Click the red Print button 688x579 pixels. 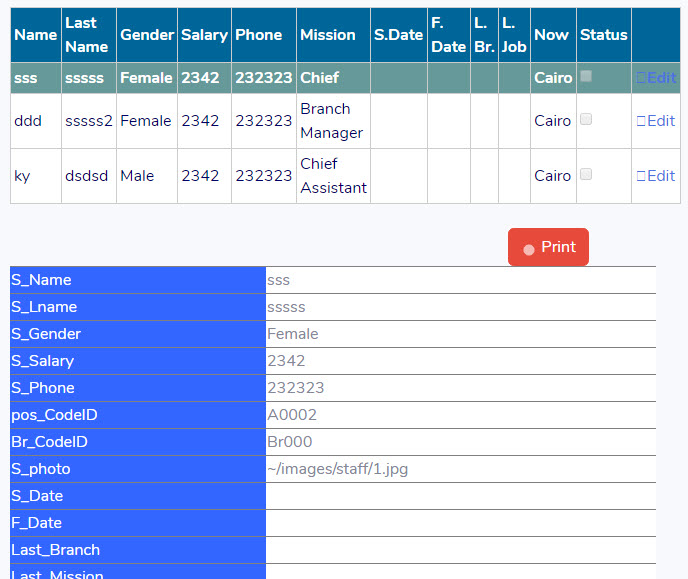point(548,247)
